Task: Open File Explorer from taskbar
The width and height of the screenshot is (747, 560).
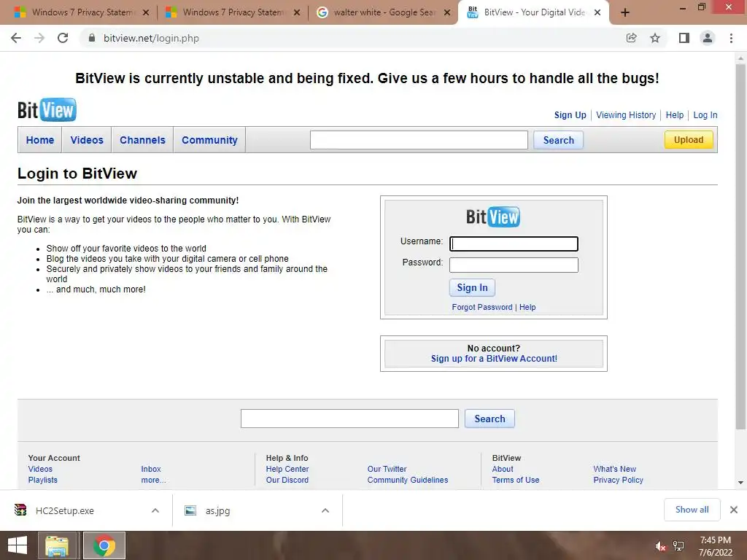Action: tap(57, 545)
